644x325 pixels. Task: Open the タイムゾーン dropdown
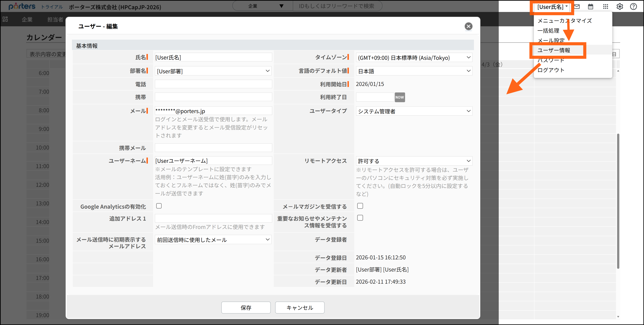414,58
